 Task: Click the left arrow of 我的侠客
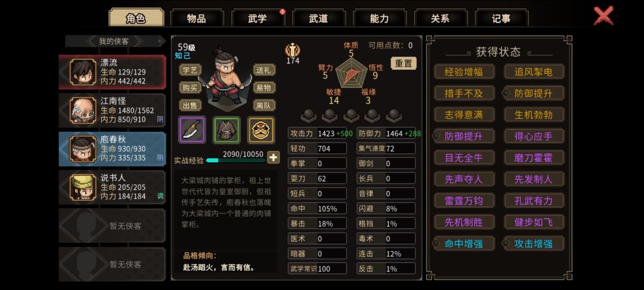coord(91,41)
